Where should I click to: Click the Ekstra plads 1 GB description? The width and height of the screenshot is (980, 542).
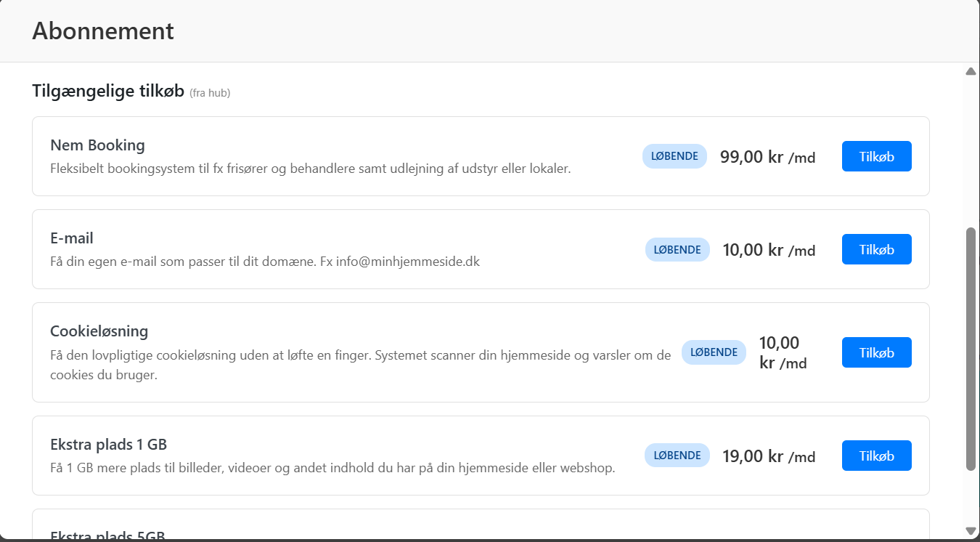tap(332, 468)
